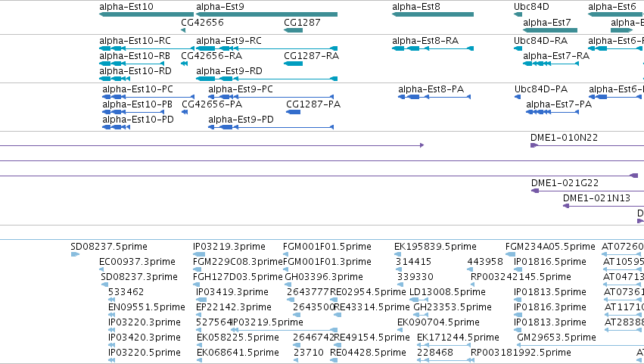This screenshot has width=644, height=364.
Task: Select EST IP03219.3prime
Action: click(x=199, y=254)
